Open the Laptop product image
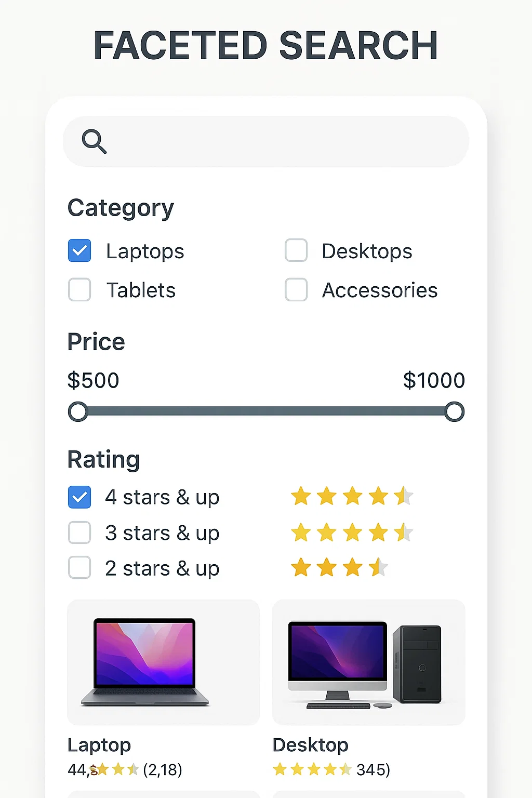Screen dimensions: 532x798 click(163, 662)
